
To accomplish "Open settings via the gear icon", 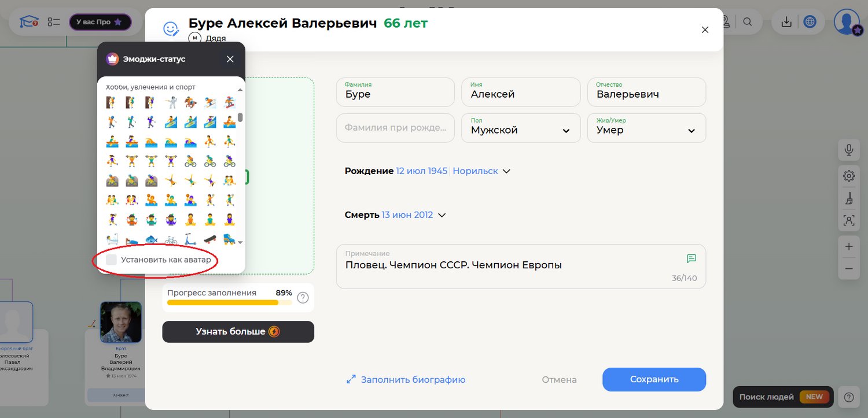I will pyautogui.click(x=848, y=176).
